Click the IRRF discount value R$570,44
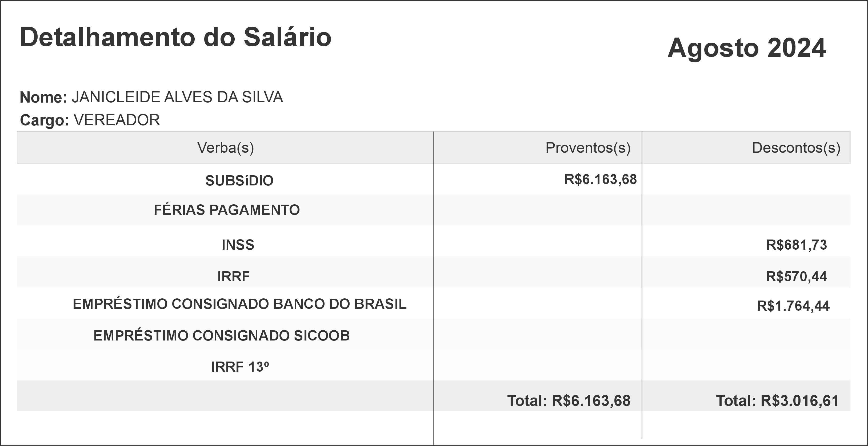The image size is (868, 446). 796,277
